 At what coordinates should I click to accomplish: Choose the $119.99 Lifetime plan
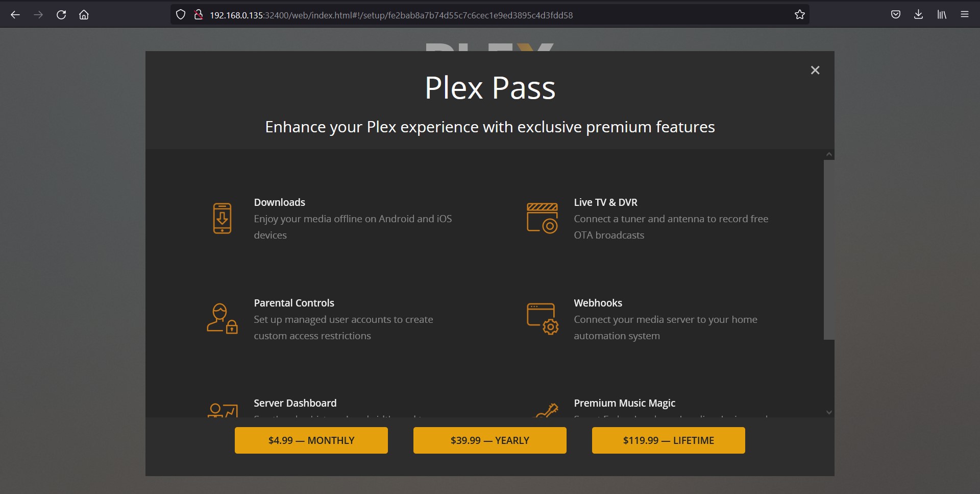(669, 440)
